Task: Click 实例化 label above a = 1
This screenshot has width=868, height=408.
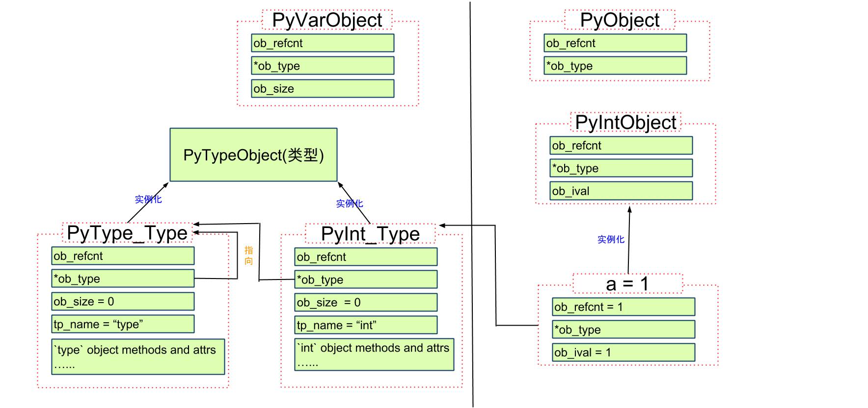Action: click(611, 239)
